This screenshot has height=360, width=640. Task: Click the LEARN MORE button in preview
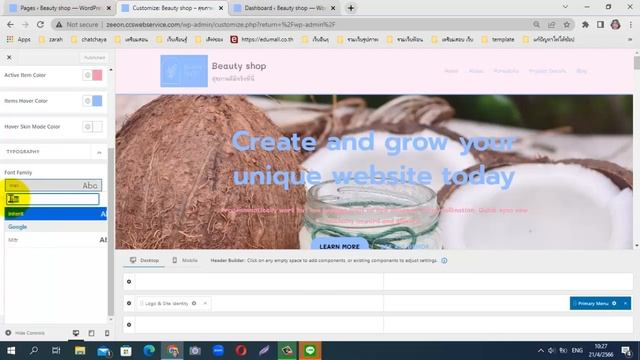(x=340, y=245)
